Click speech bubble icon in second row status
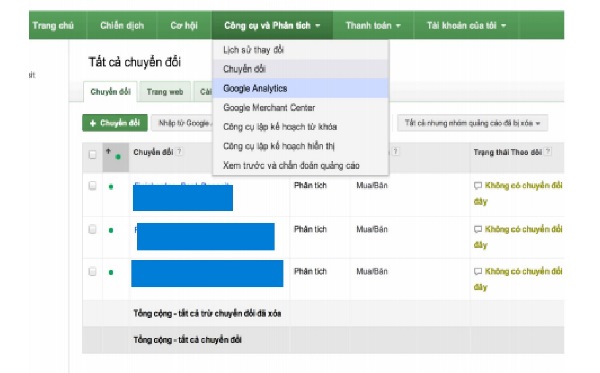Screen dimensions: 600x373 478,230
